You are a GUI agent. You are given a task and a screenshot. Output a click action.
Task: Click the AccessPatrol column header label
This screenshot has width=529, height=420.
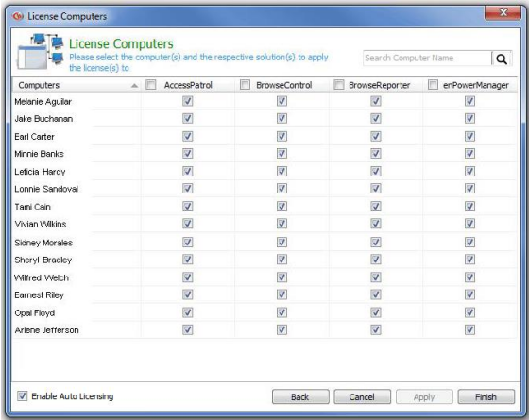coord(188,85)
